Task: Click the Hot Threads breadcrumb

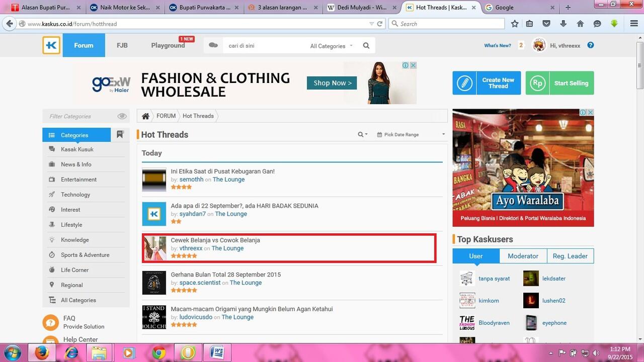Action: pyautogui.click(x=198, y=116)
